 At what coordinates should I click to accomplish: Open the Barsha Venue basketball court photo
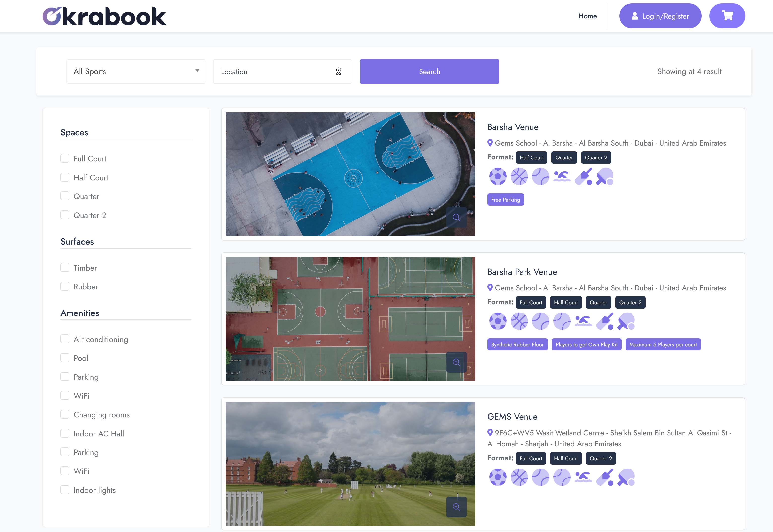pyautogui.click(x=350, y=174)
